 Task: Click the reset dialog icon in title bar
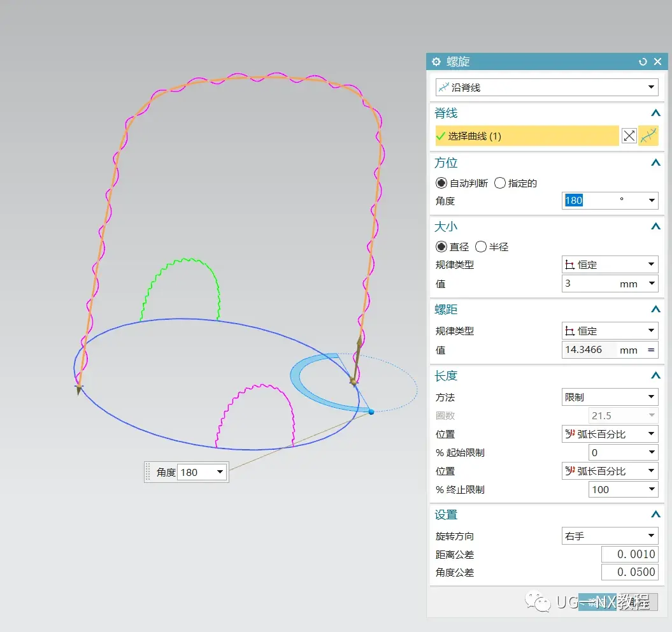coord(643,62)
